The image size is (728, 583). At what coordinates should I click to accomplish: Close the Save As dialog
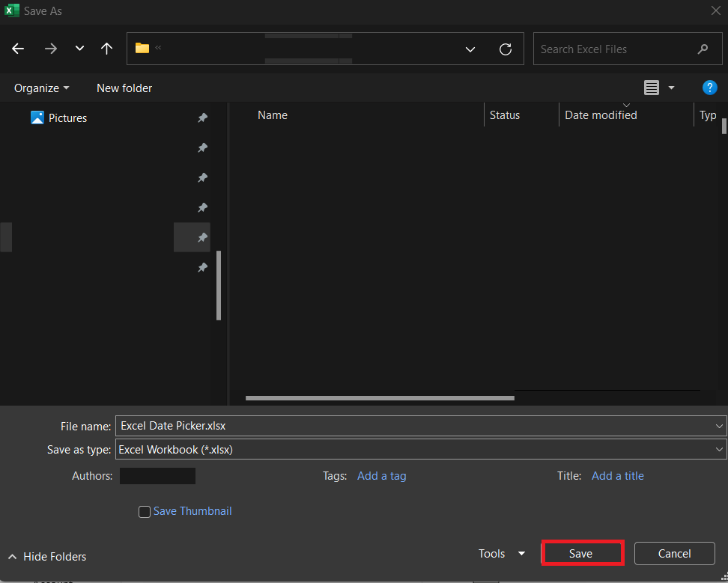(716, 10)
